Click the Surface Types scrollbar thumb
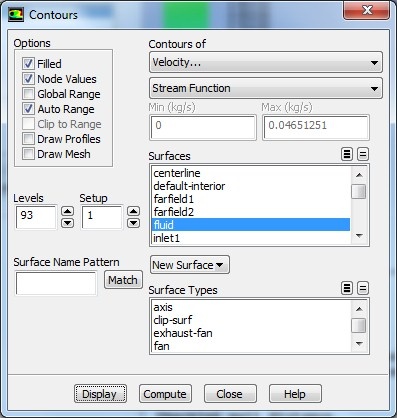 (359, 325)
